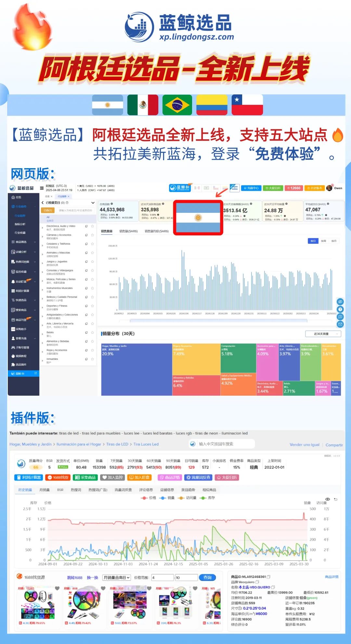
Task: Switch to the 销售额($ARS) chart tab
Action: coord(128,231)
